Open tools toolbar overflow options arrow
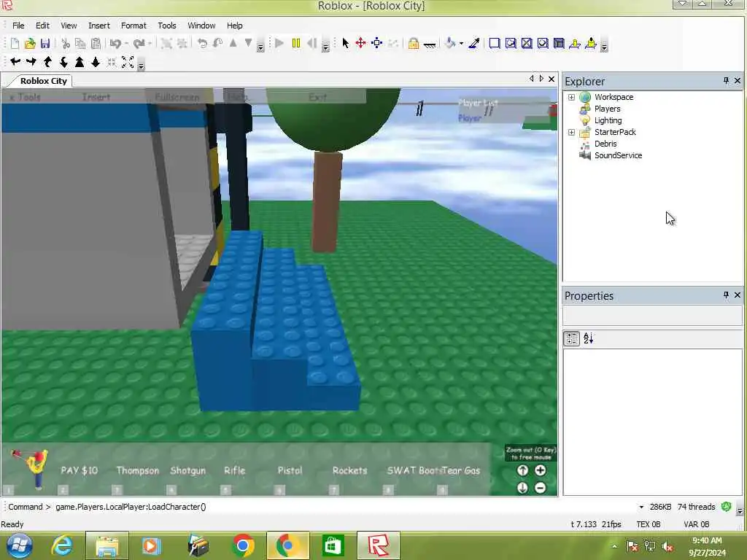This screenshot has height=560, width=747. point(604,47)
